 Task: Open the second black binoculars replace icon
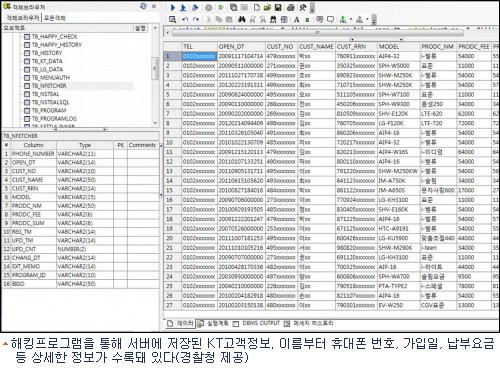click(x=273, y=20)
